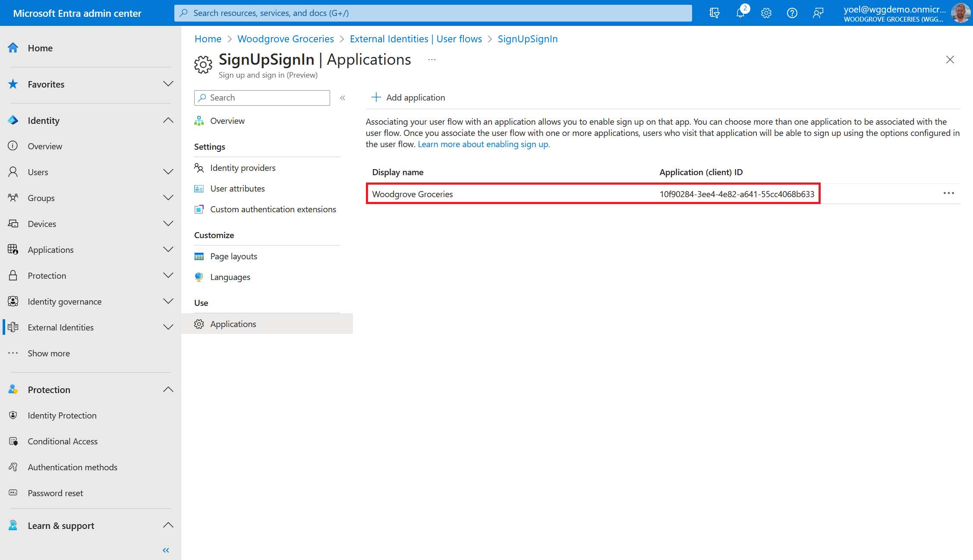Viewport: 973px width, 560px height.
Task: Click the settings gear in top bar
Action: tap(766, 13)
